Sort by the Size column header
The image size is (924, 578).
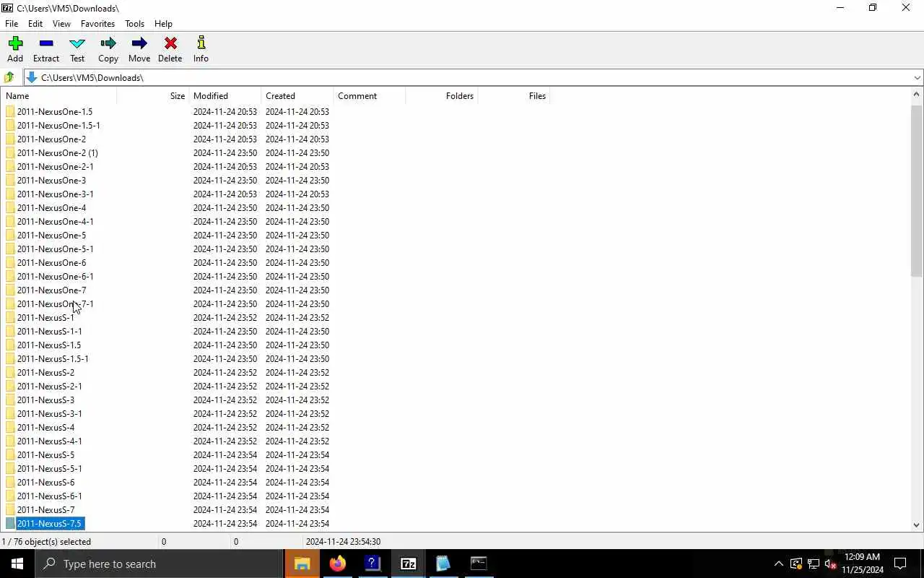(x=152, y=95)
